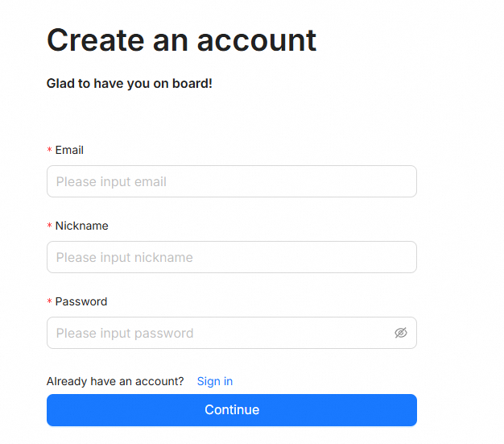
Task: Click the red asterisk beside Email
Action: 50,151
